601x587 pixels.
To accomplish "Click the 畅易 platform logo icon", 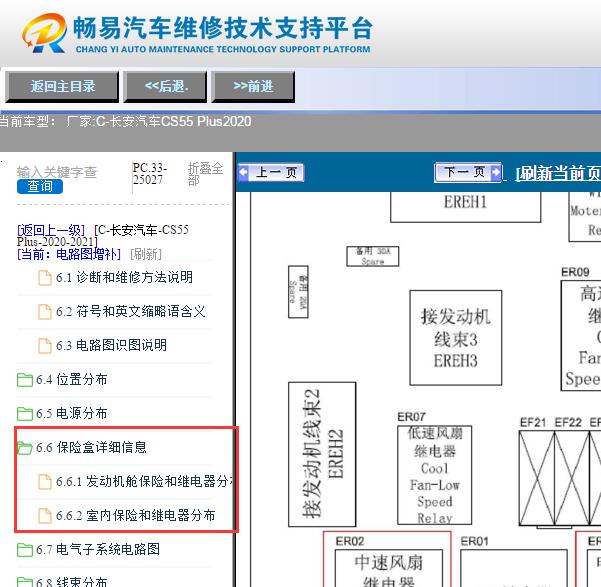I will 44,33.
